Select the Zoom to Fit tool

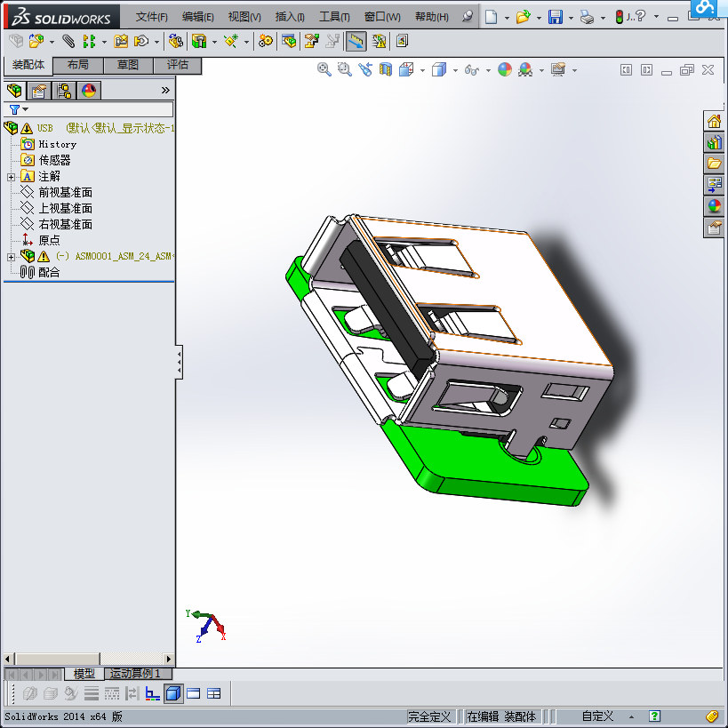coord(324,69)
